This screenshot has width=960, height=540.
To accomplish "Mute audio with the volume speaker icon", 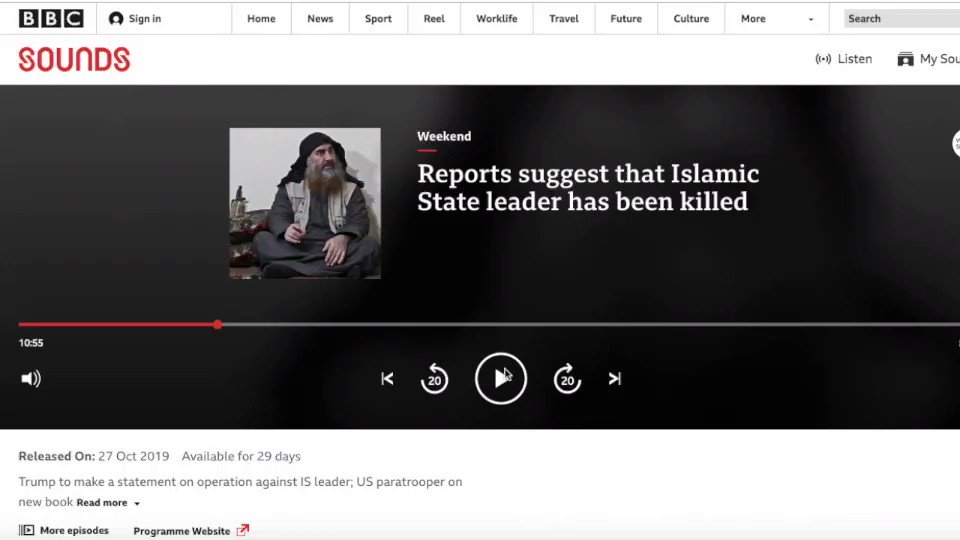I will point(31,379).
